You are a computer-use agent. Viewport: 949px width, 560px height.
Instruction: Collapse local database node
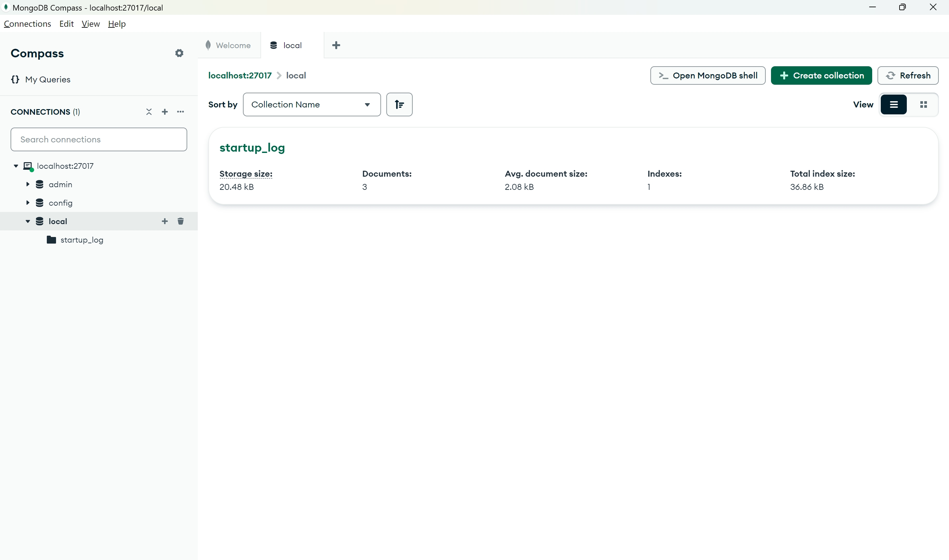[x=28, y=221]
